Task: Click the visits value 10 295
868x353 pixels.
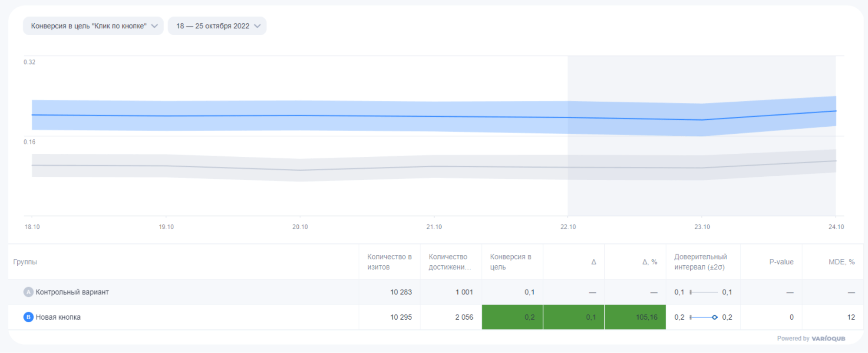Action: [401, 317]
